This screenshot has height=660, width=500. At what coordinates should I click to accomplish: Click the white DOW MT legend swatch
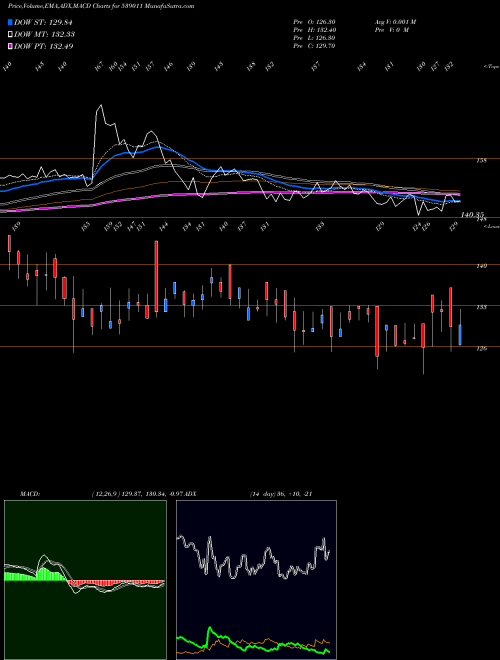11,34
